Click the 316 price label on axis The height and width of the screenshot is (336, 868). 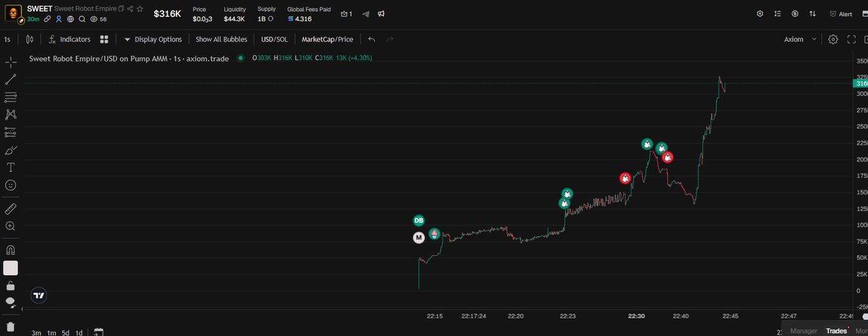(x=862, y=83)
